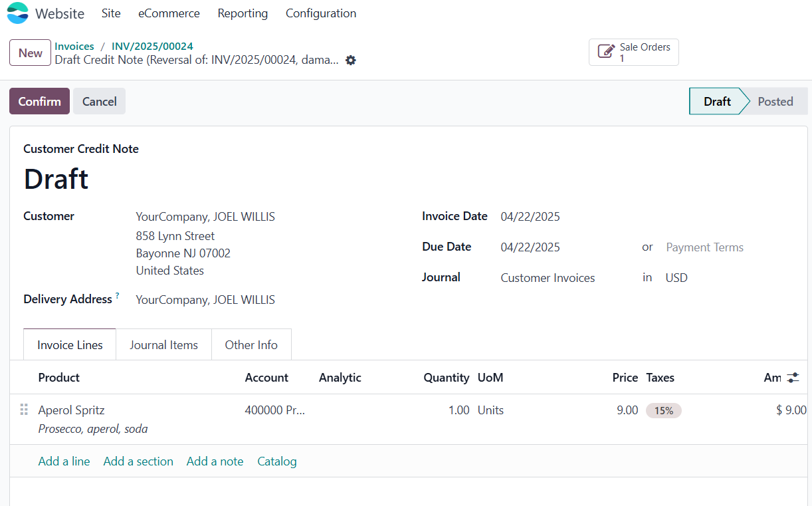The width and height of the screenshot is (812, 506).
Task: Click the New button
Action: [31, 53]
